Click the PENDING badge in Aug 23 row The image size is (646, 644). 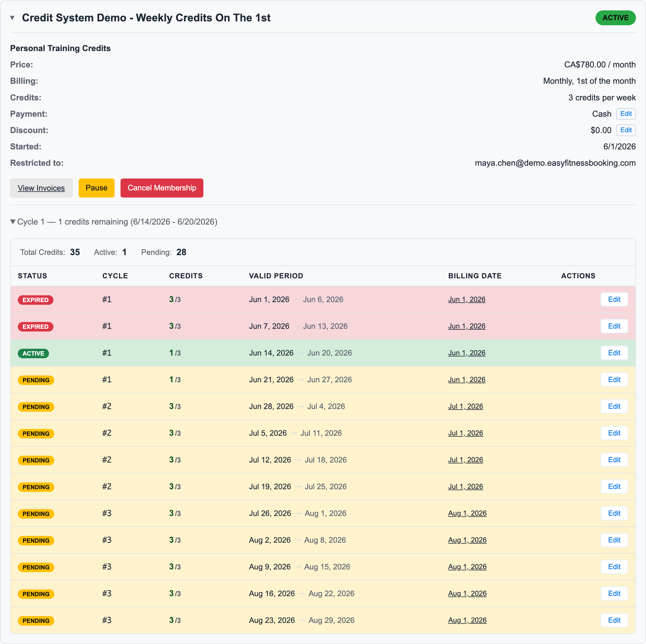36,621
